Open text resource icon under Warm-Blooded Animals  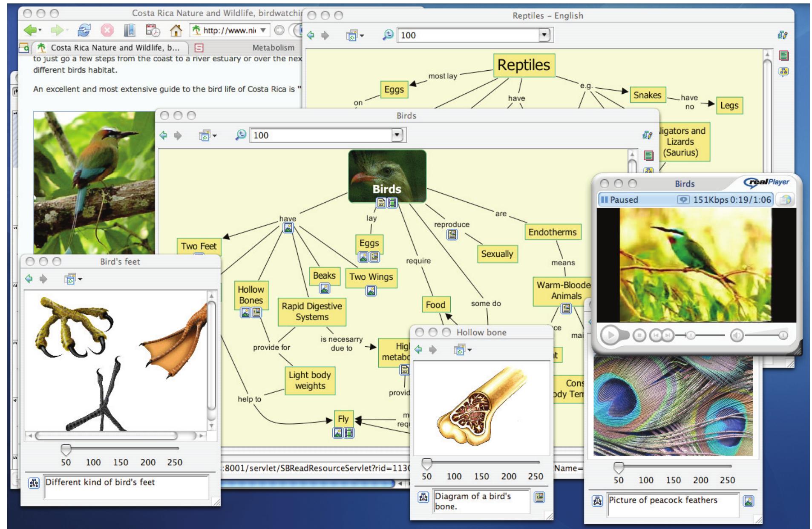[566, 308]
